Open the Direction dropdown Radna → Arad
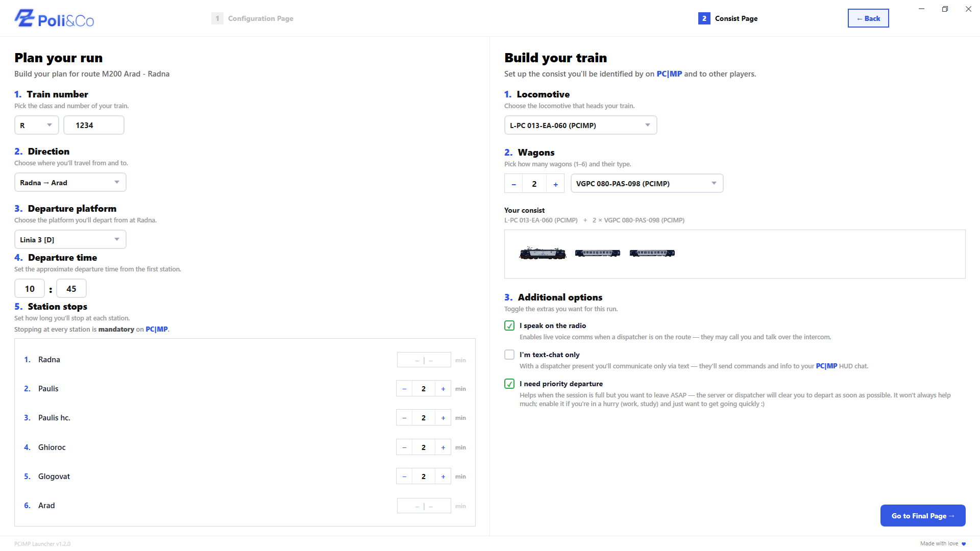 point(70,182)
